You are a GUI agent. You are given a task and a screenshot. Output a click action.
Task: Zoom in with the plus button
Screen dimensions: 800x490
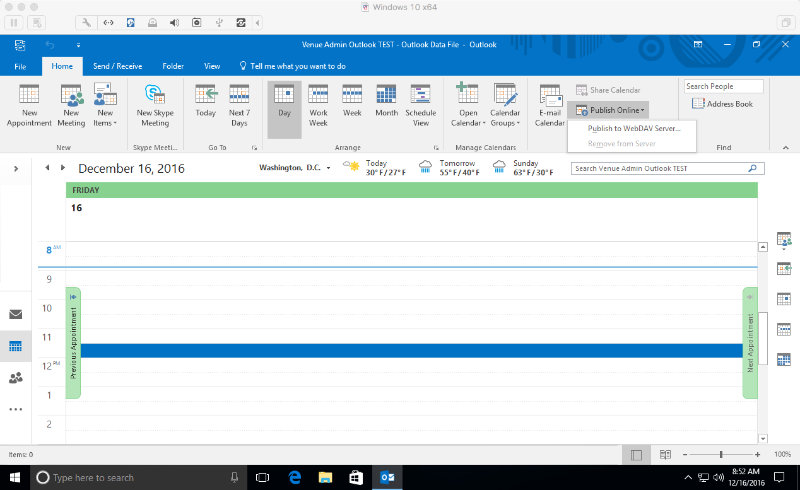pyautogui.click(x=758, y=454)
